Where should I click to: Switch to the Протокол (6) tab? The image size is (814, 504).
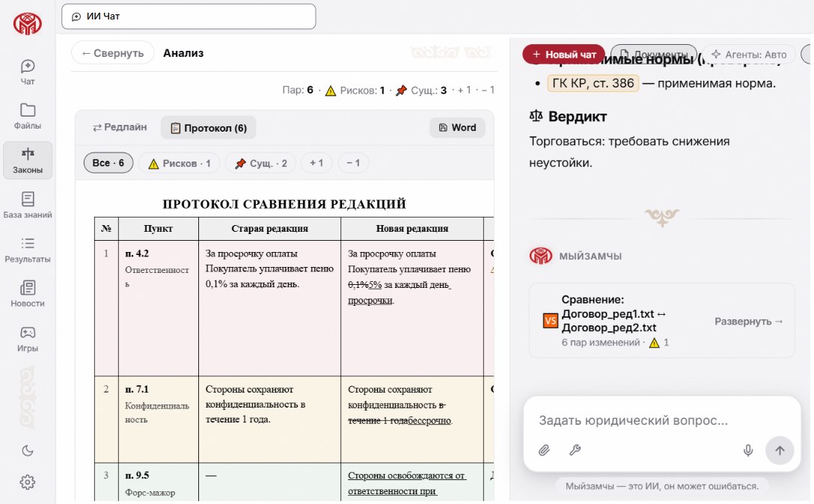[x=208, y=128]
